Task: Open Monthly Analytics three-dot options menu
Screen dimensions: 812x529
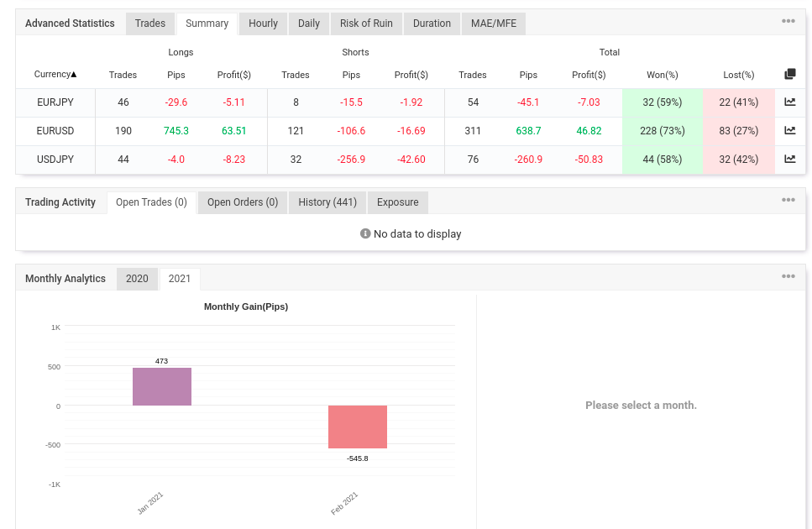Action: coord(788,276)
